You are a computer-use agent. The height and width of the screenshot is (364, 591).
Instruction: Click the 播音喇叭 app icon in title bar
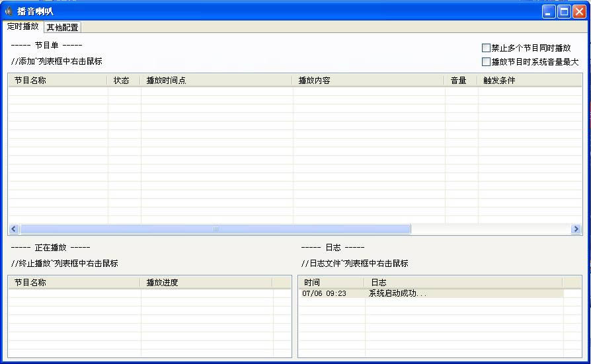click(9, 11)
